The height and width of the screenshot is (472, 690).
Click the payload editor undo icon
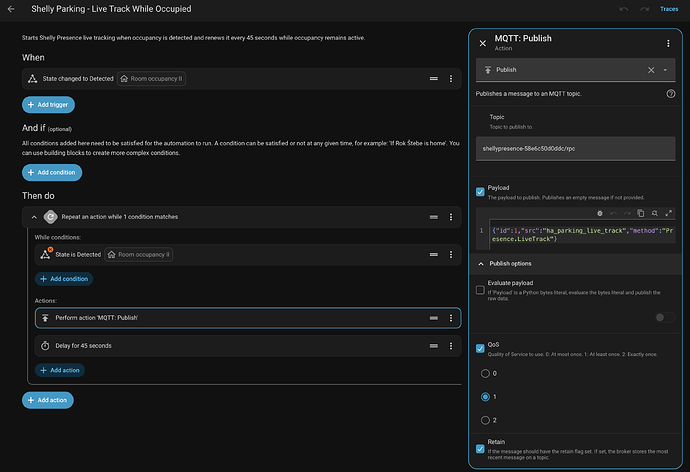point(613,213)
